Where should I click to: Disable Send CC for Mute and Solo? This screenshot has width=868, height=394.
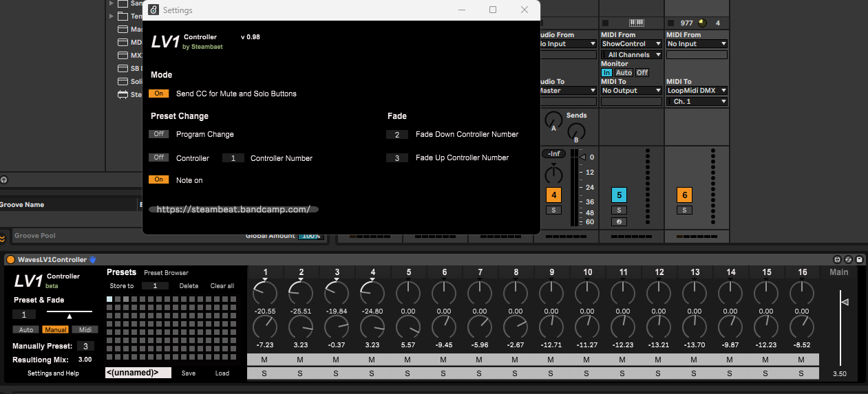[158, 94]
